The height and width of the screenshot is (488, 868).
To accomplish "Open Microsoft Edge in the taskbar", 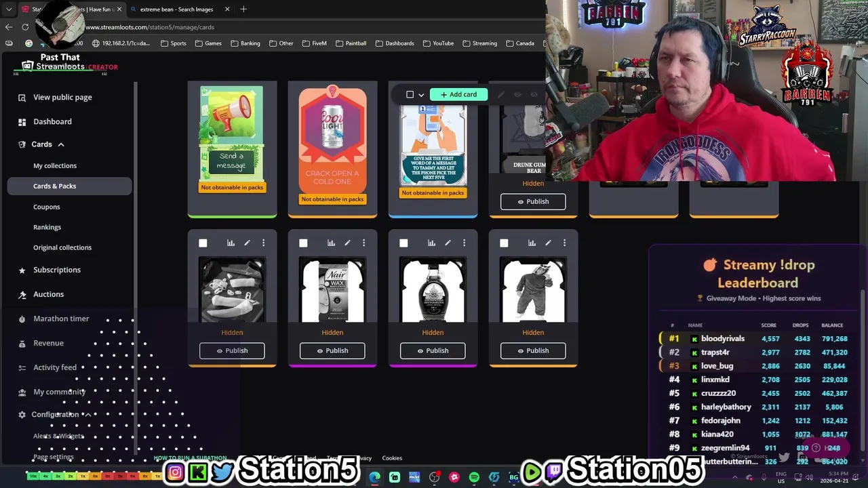I will coord(375,477).
